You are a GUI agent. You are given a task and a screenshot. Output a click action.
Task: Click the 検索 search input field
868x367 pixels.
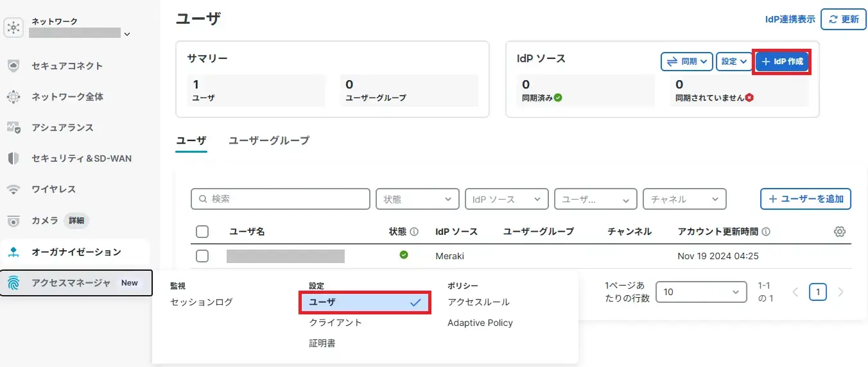coord(281,199)
